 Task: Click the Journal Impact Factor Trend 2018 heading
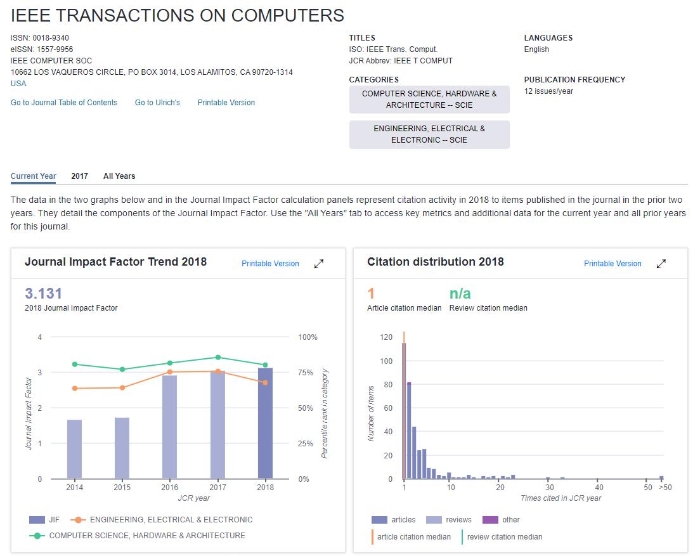tap(116, 262)
